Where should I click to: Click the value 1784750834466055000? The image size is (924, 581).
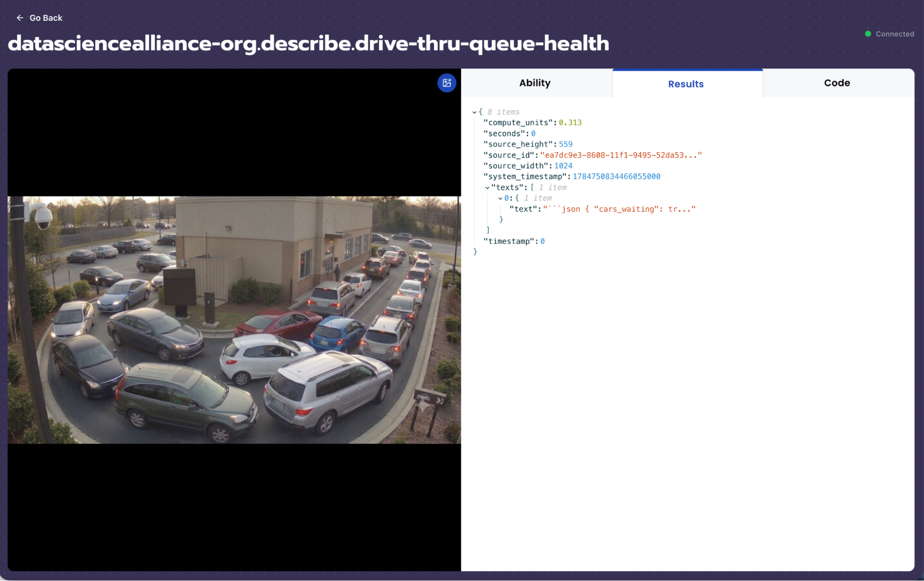[616, 177]
